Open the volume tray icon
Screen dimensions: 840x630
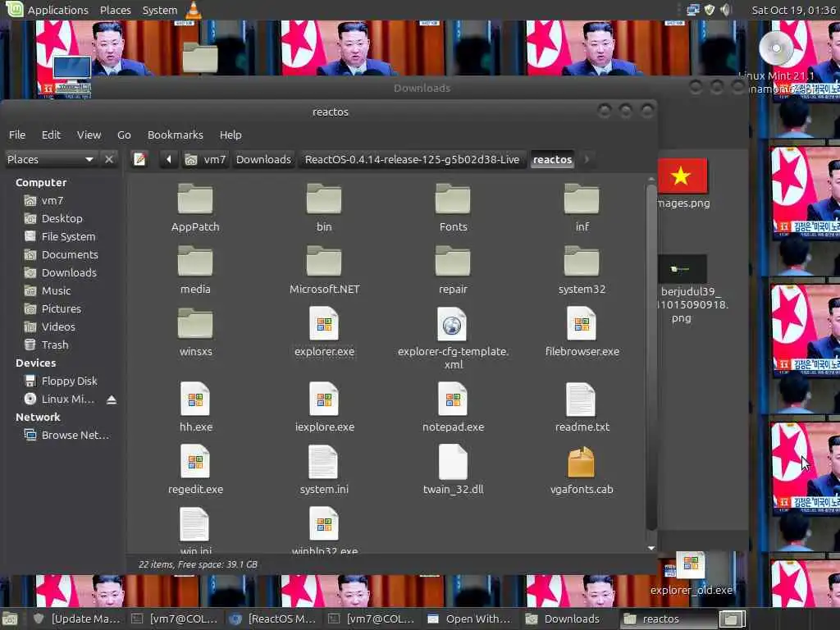point(725,10)
